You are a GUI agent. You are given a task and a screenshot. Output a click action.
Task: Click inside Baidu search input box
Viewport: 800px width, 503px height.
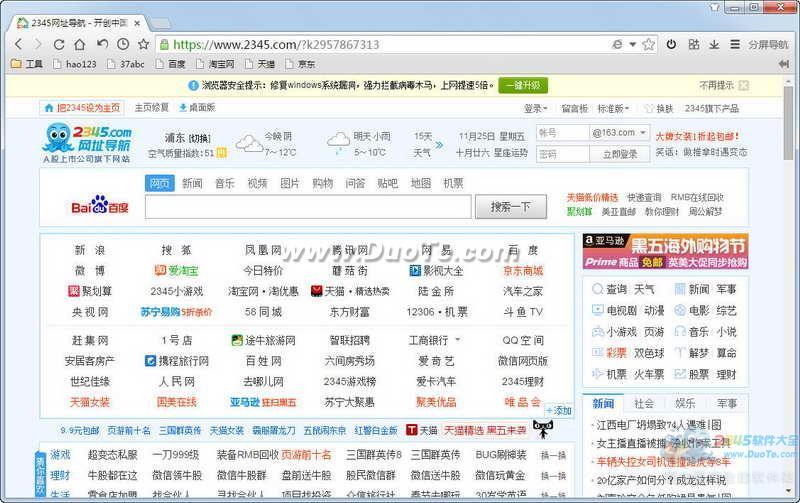308,207
